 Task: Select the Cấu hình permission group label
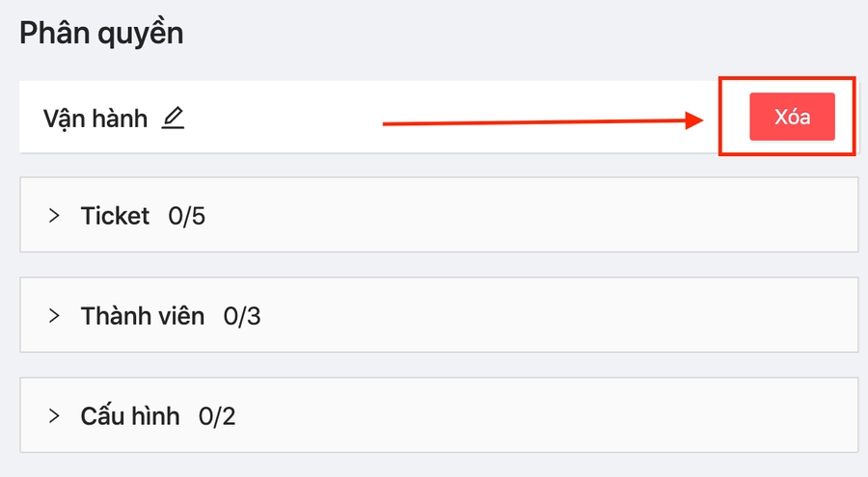click(x=130, y=415)
